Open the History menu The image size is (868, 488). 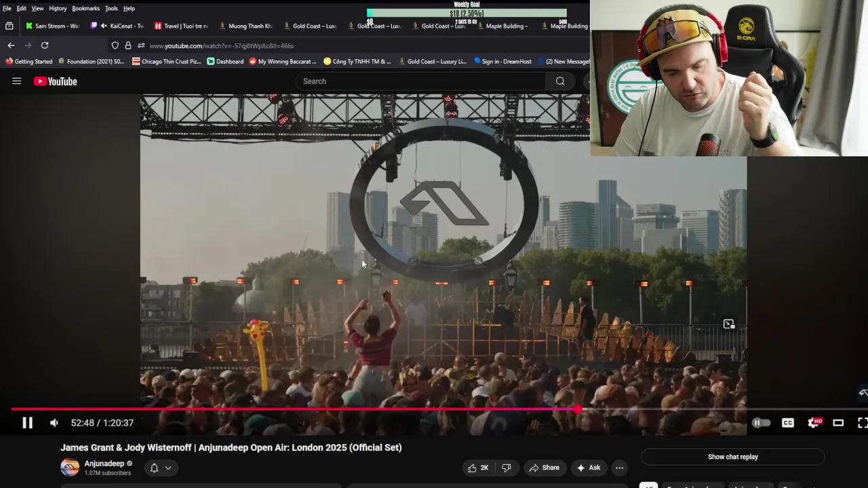58,8
